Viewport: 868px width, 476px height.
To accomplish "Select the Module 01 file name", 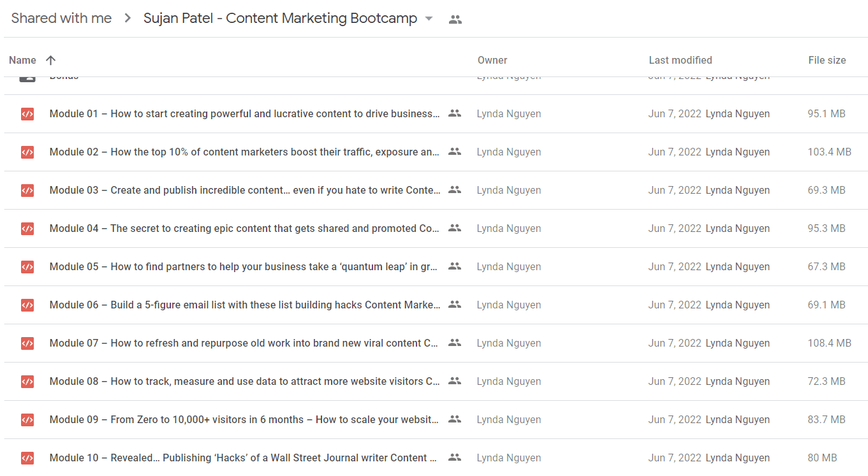I will tap(245, 114).
